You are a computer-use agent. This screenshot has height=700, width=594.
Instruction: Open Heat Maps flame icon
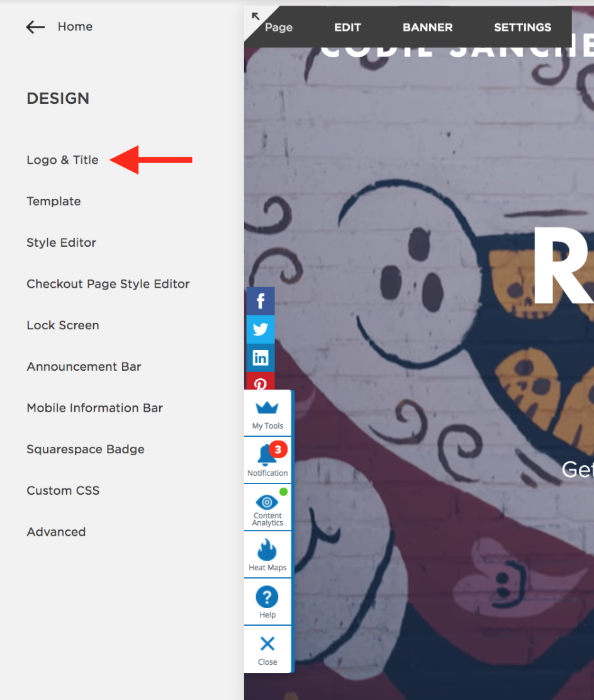(x=267, y=550)
